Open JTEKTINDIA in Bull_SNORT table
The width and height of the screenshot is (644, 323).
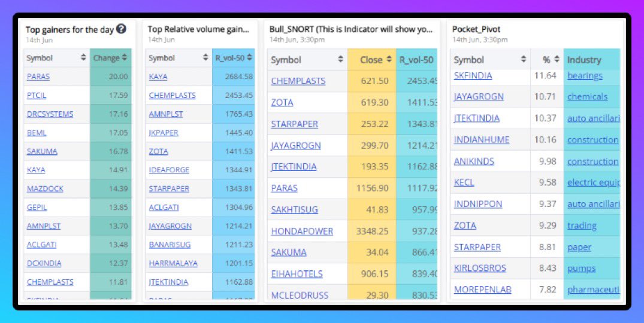click(294, 167)
